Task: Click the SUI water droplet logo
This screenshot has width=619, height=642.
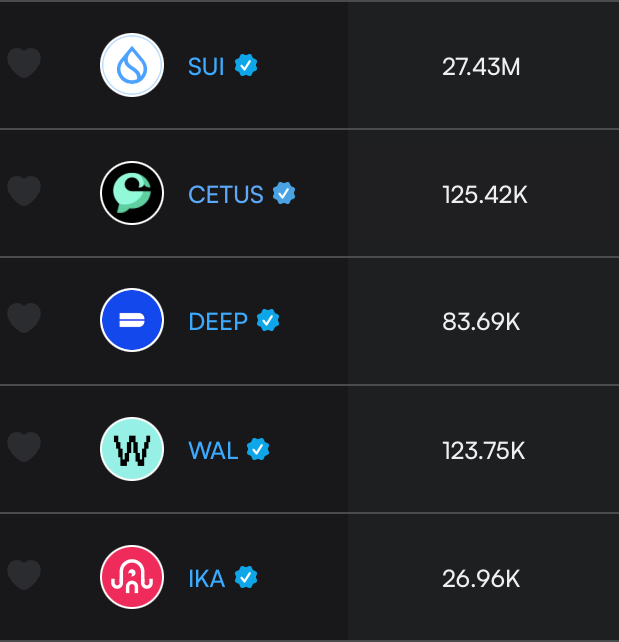Action: pyautogui.click(x=132, y=65)
